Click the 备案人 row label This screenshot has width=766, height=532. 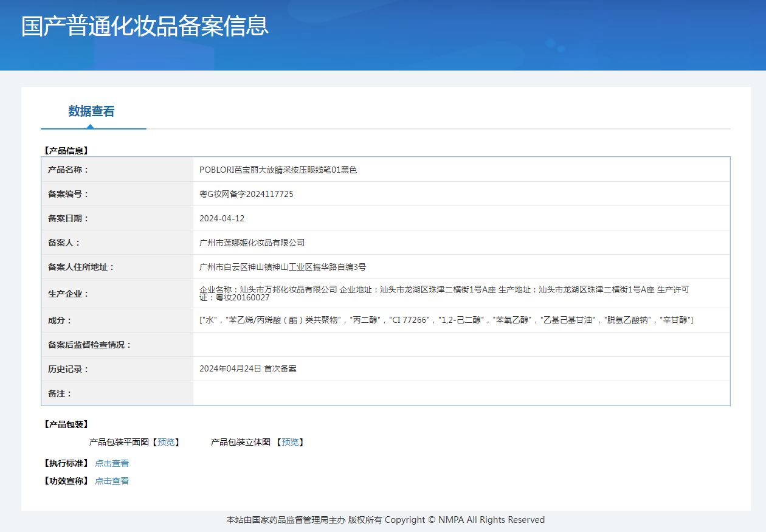pyautogui.click(x=64, y=243)
